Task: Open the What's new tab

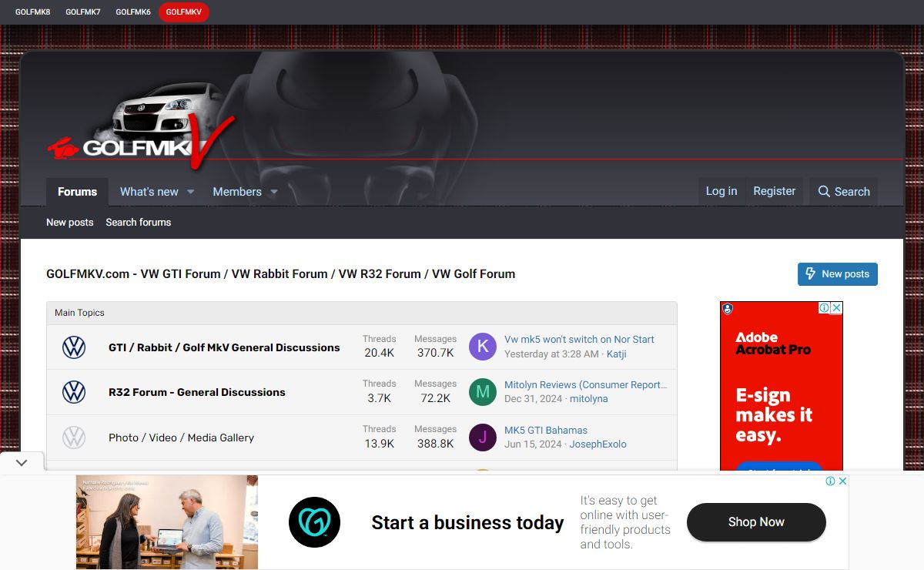Action: 149,192
